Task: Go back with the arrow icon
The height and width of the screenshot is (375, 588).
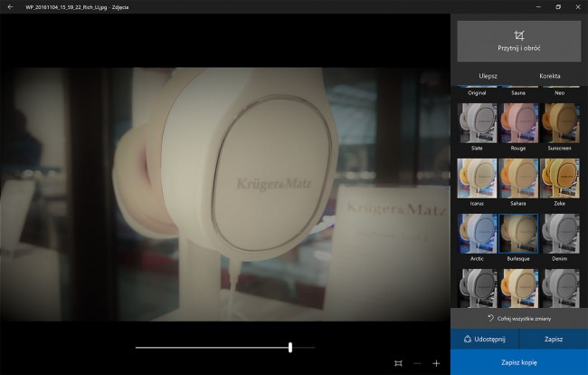Action: coord(10,6)
